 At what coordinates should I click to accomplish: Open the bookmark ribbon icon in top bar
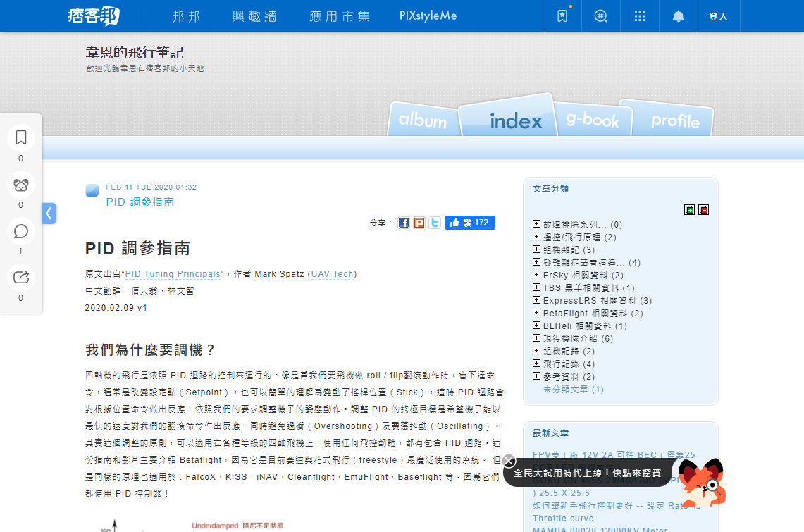562,16
